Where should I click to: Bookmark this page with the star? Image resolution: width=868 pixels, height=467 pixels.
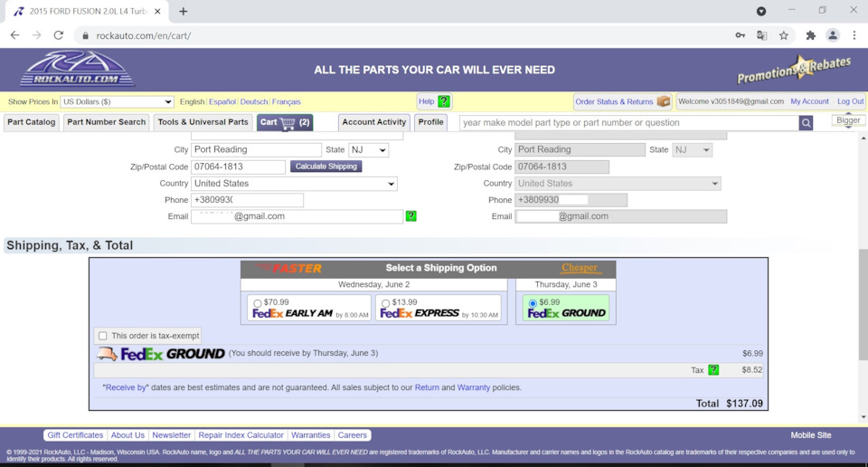[783, 35]
